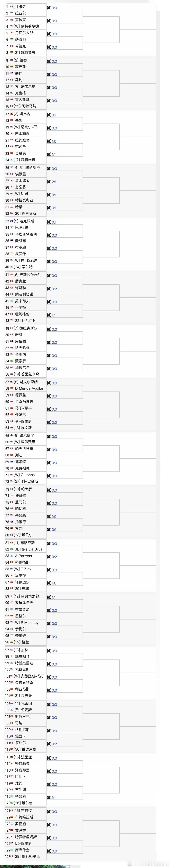171x868 pixels.
Task: Click rackets icon beside A Barrena match
Action: pos(49,557)
